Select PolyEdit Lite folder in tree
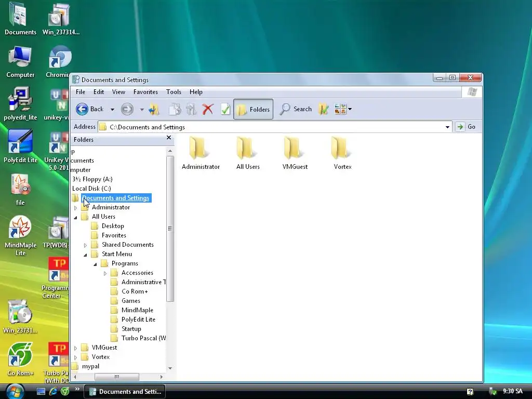This screenshot has height=399, width=532. (x=138, y=320)
